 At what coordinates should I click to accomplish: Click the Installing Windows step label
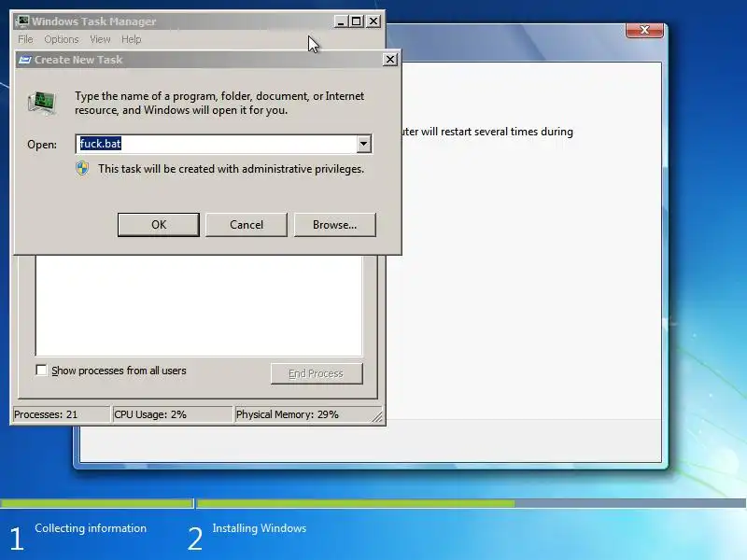[x=260, y=528]
